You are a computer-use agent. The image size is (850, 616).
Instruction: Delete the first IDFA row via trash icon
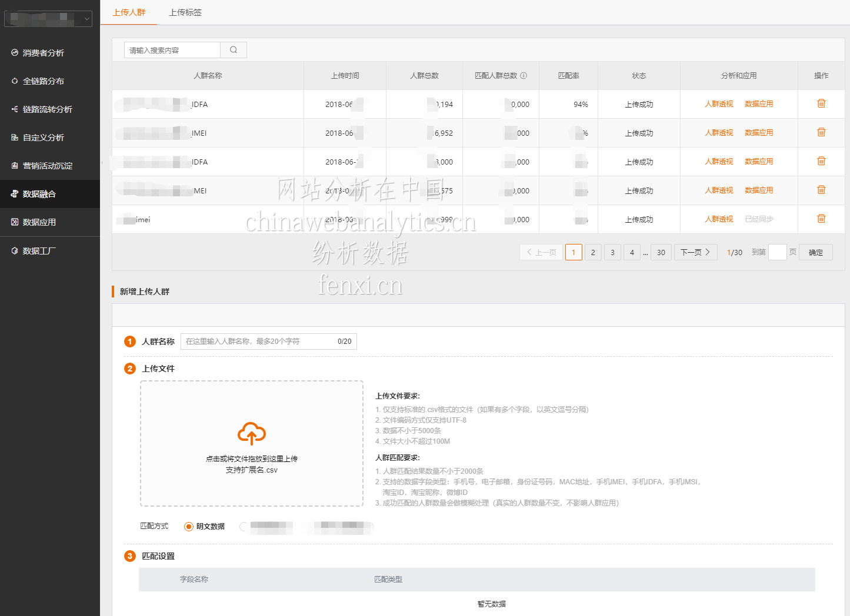tap(821, 103)
